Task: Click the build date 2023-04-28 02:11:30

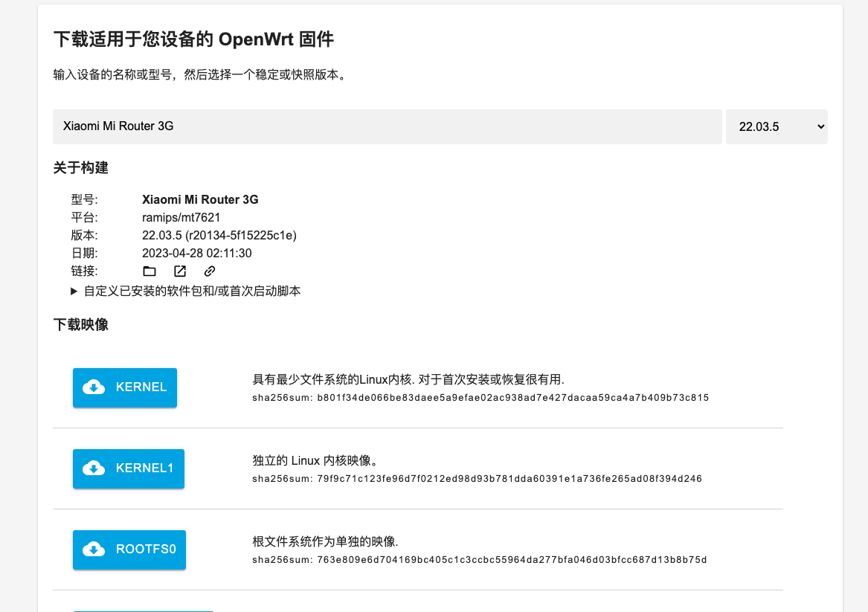Action: pyautogui.click(x=196, y=253)
